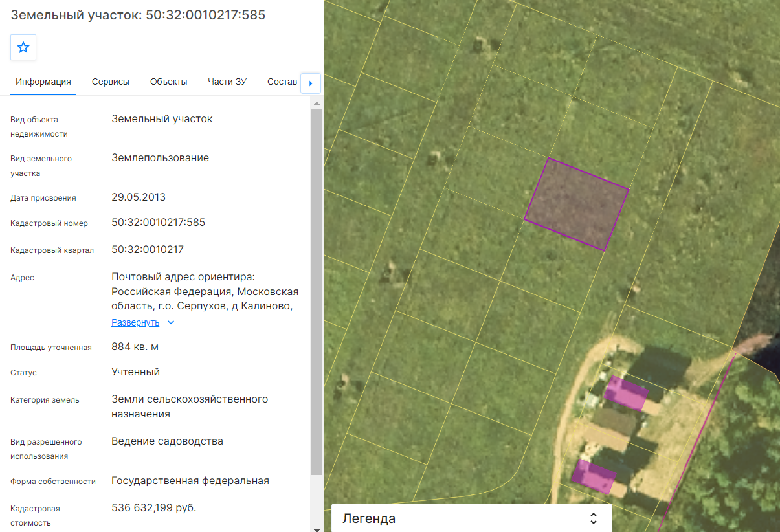Switch to the Сервисы tab

point(111,82)
